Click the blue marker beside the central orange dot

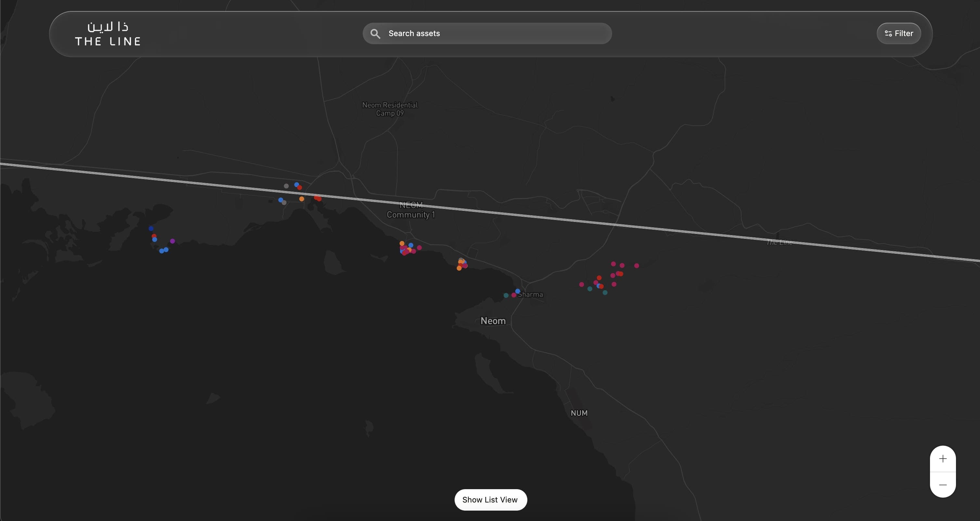pyautogui.click(x=411, y=246)
